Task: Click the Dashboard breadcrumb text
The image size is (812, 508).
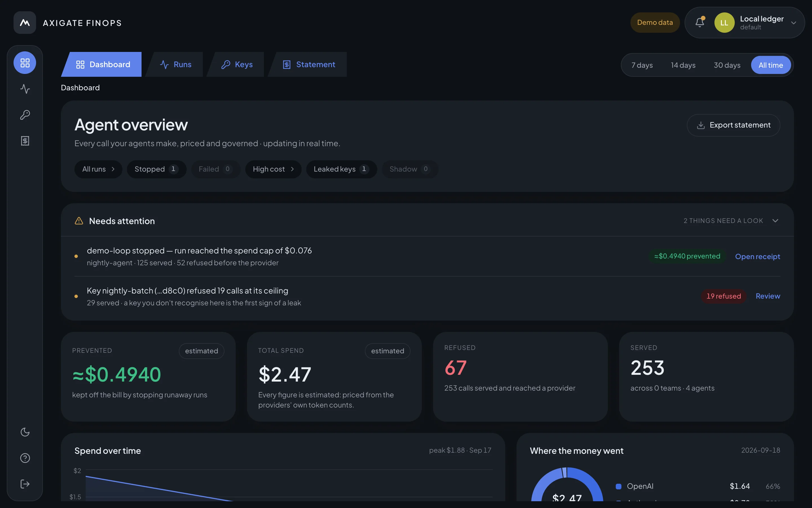Action: (x=80, y=88)
